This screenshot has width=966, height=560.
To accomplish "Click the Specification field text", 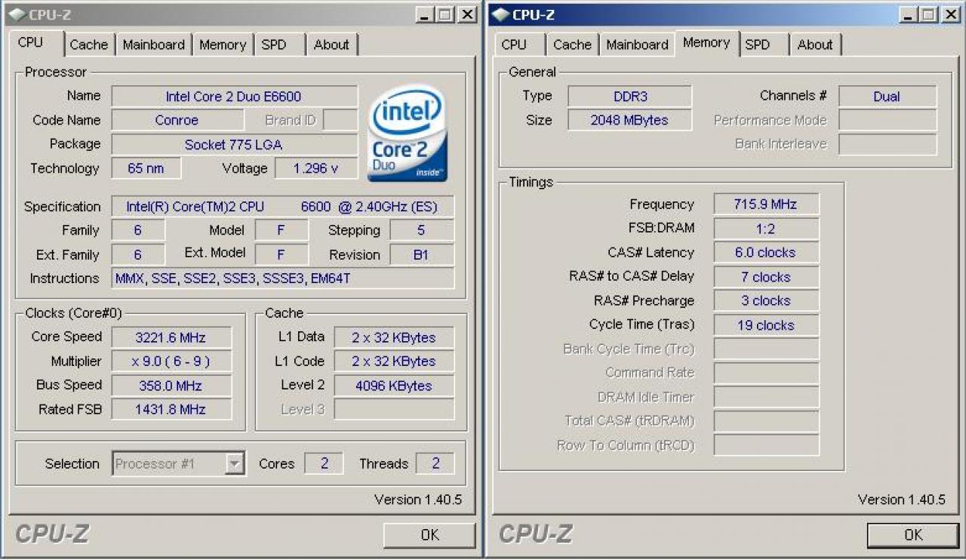I will (x=283, y=207).
